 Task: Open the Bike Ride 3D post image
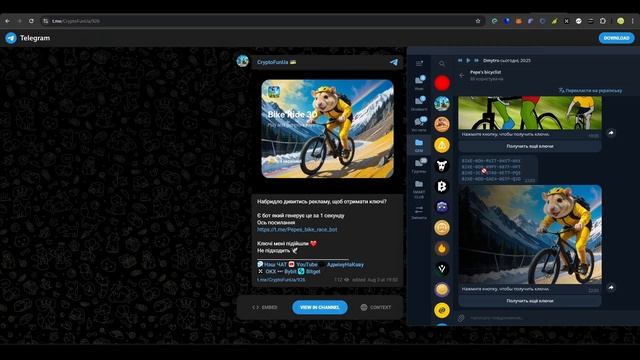[327, 129]
